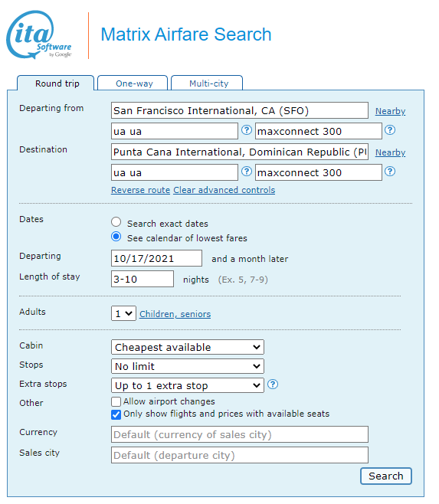This screenshot has width=439, height=504.
Task: Click the ITA Software logo
Action: pos(39,34)
